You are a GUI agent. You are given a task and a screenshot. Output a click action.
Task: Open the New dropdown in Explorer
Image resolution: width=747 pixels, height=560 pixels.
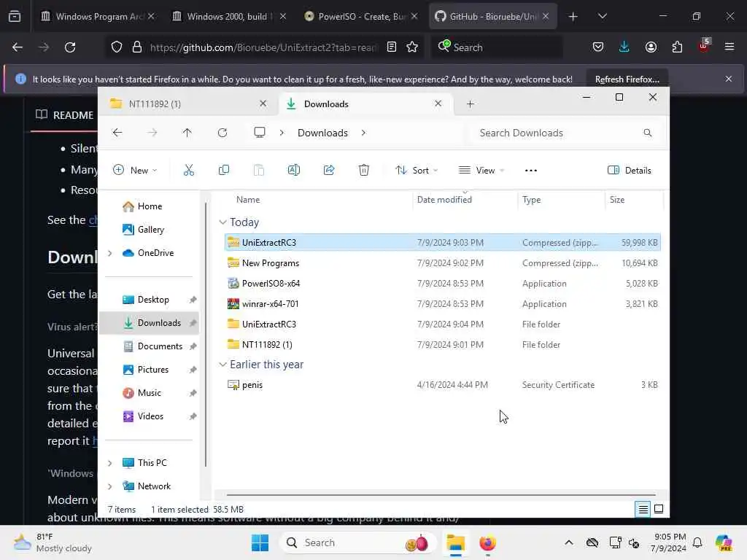[x=135, y=170]
